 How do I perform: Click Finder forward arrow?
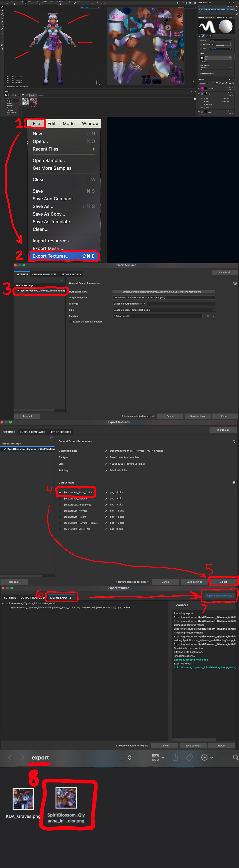click(x=23, y=757)
